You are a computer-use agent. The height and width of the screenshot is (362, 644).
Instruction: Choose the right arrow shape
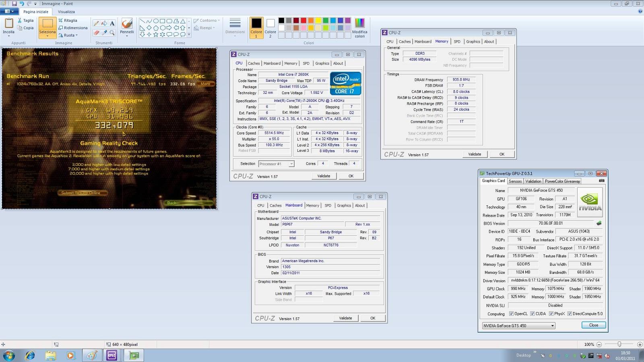(x=169, y=28)
